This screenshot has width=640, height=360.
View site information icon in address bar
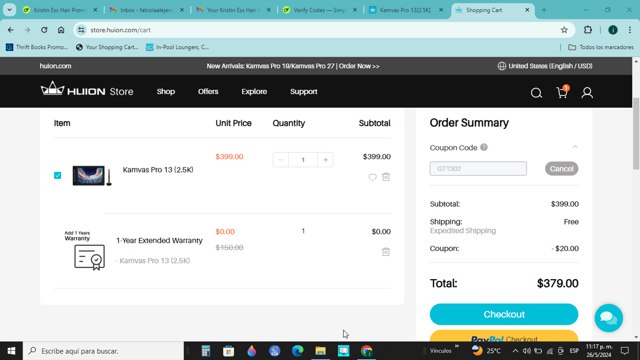click(81, 30)
